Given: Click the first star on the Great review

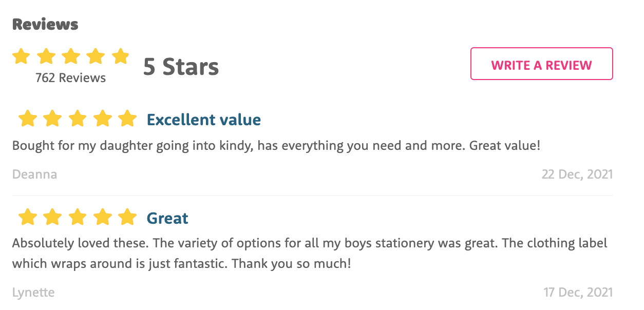Looking at the screenshot, I should coord(28,217).
